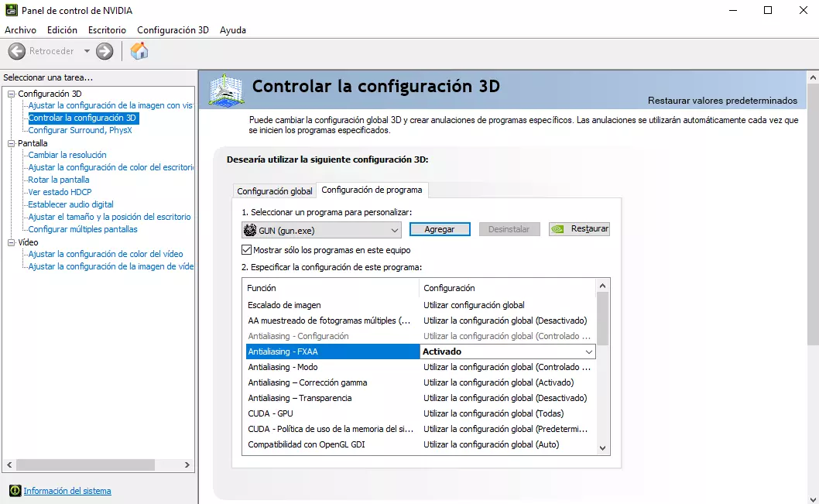819x504 pixels.
Task: Click the Agregar button
Action: [439, 229]
